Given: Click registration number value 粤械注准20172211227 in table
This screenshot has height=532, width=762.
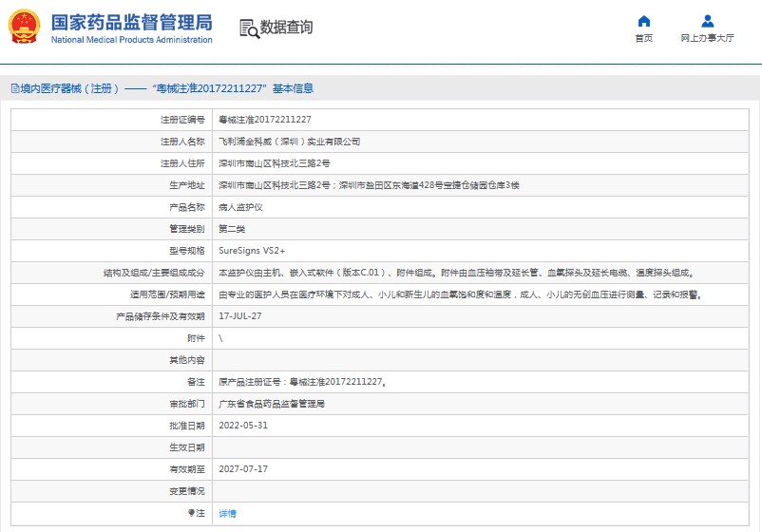Looking at the screenshot, I should tap(265, 120).
